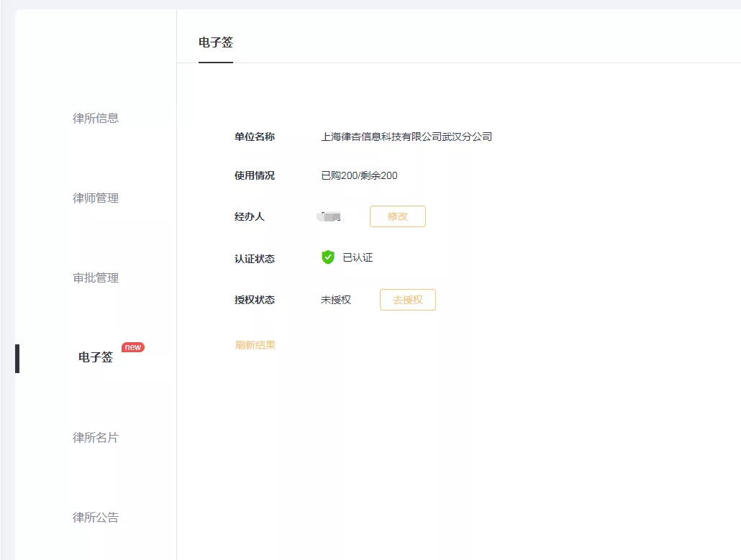
Task: Click the 授权状态 field label
Action: [254, 300]
